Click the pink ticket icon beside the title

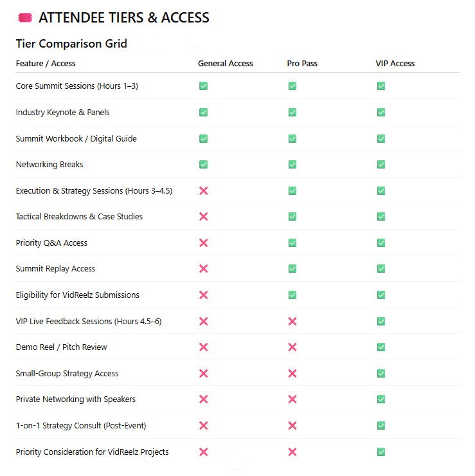pos(25,18)
